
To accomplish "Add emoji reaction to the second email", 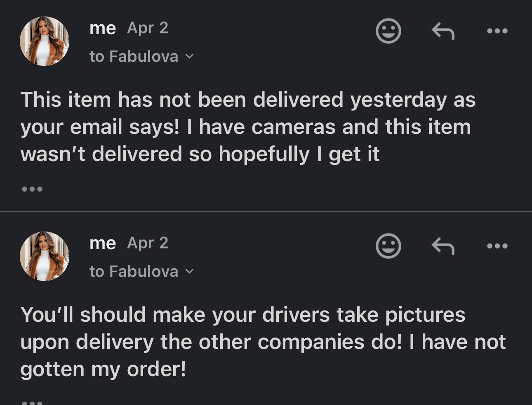I will [x=388, y=246].
